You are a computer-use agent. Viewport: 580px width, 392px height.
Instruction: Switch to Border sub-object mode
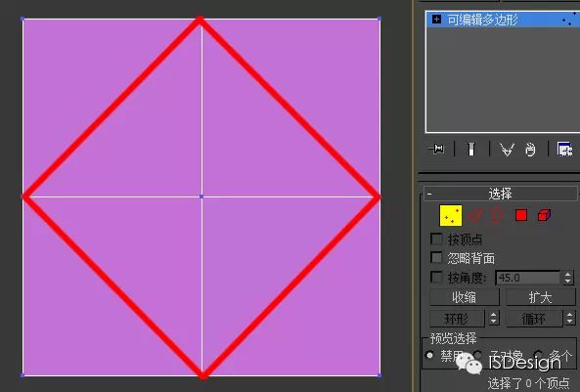pos(497,215)
